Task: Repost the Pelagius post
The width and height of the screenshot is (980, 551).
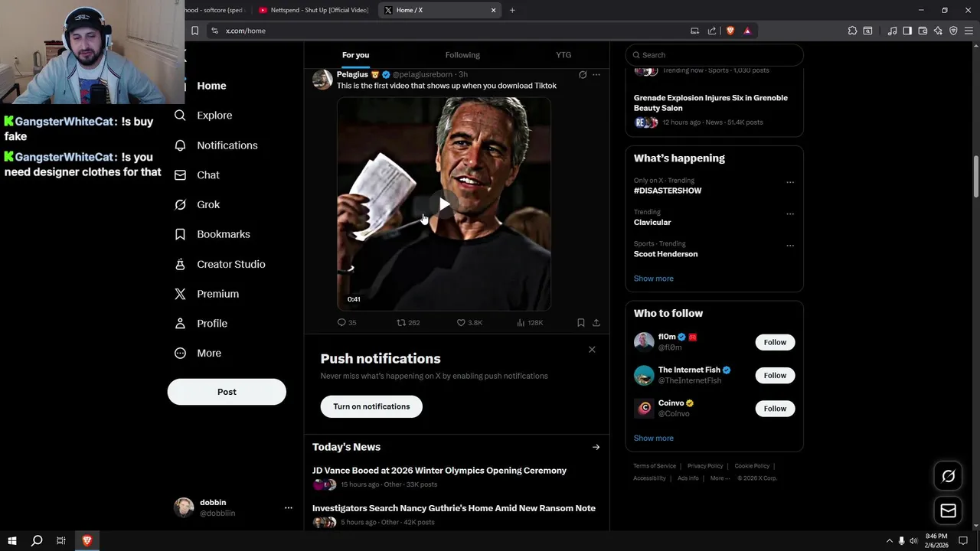Action: (408, 323)
